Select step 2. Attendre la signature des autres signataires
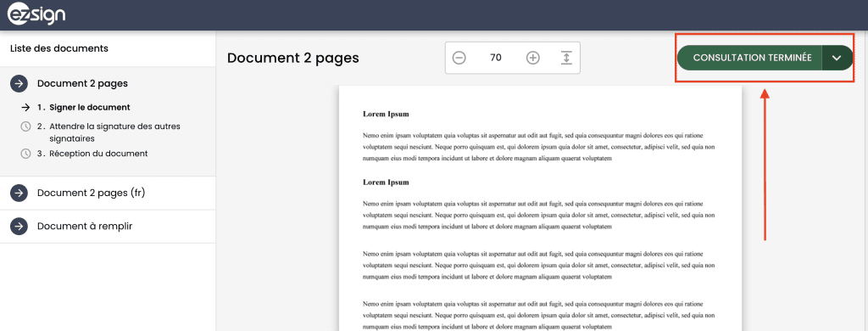The width and height of the screenshot is (868, 331). 108,132
